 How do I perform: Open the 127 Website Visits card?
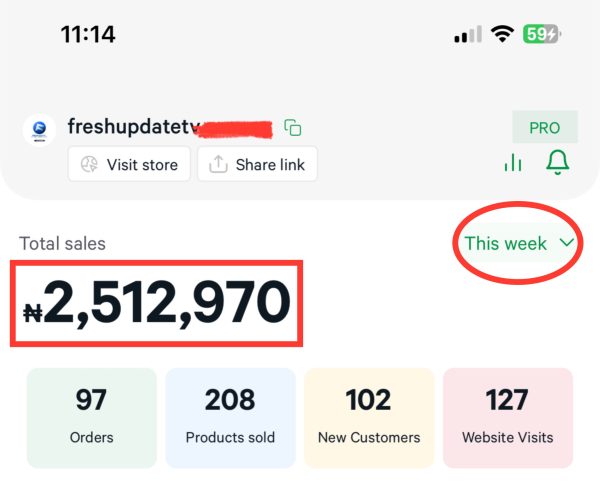pyautogui.click(x=507, y=417)
